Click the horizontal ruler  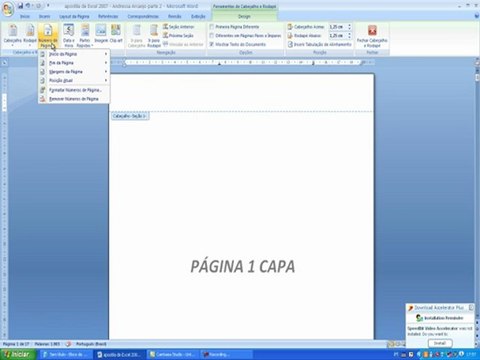(x=242, y=62)
